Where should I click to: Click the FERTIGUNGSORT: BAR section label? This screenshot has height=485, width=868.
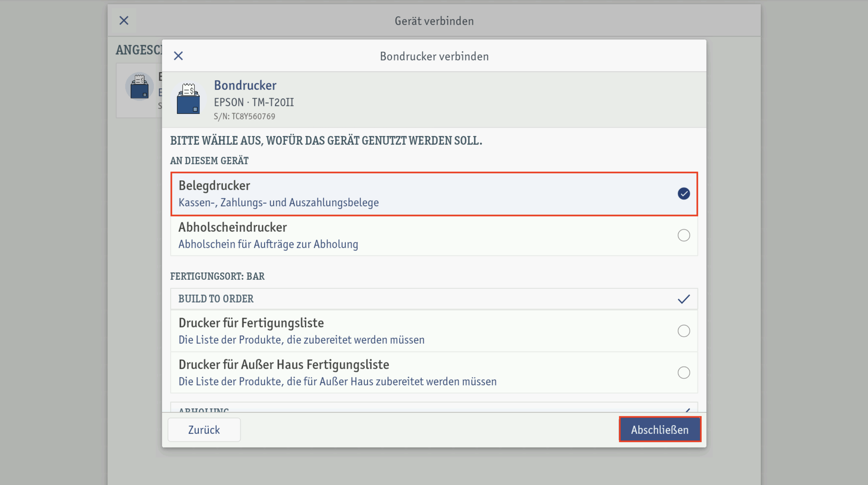217,276
